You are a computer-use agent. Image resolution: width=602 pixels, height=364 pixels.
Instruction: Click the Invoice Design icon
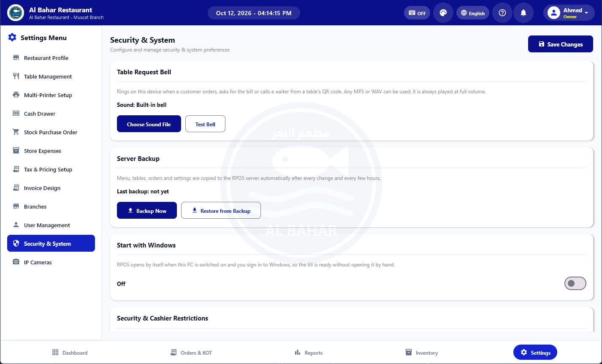tap(16, 188)
